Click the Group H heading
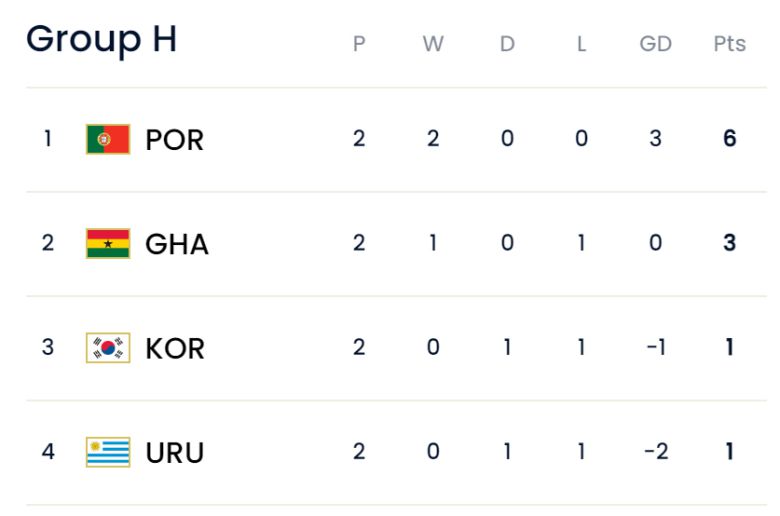The width and height of the screenshot is (780, 516). point(101,40)
